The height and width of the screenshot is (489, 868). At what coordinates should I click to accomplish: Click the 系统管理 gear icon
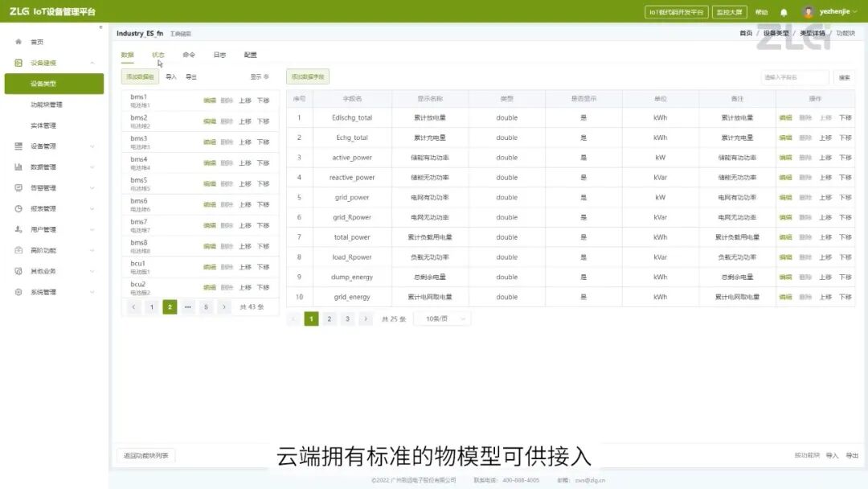pos(18,292)
